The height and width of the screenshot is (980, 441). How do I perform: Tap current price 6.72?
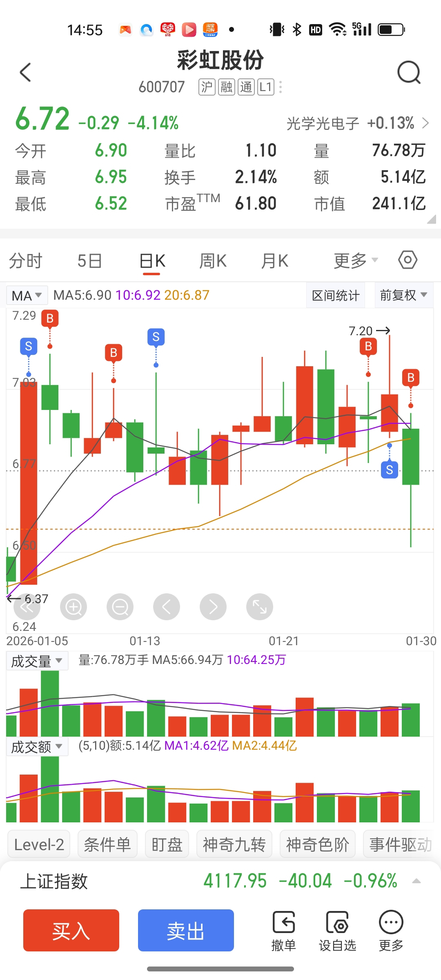click(42, 119)
